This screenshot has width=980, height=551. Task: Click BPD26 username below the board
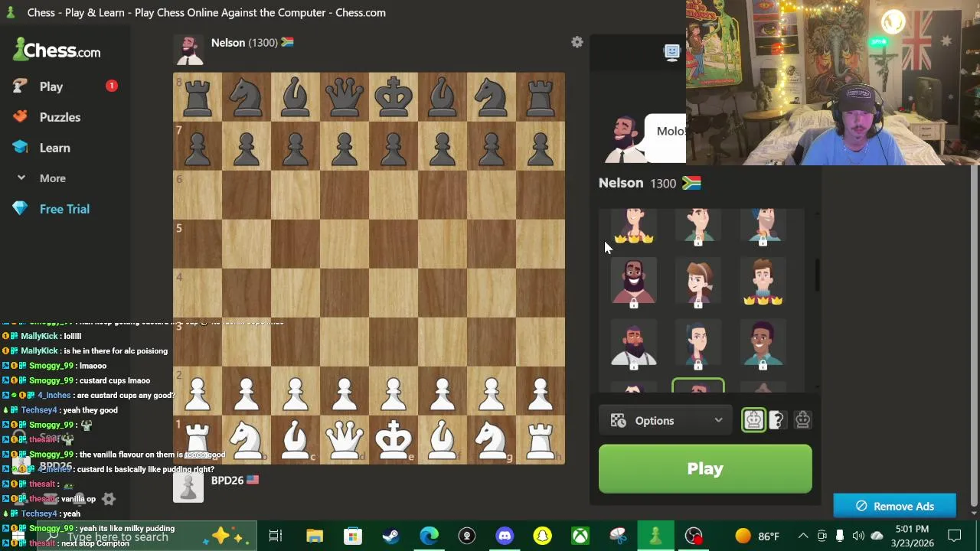tap(227, 481)
